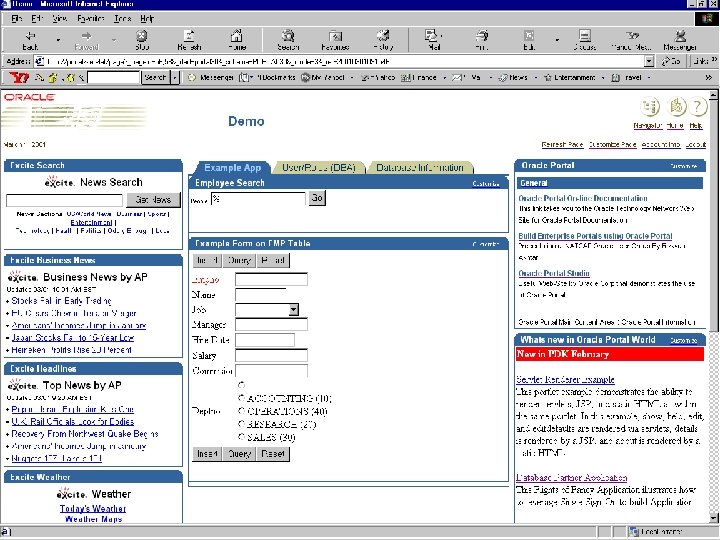Screen dimensions: 720x540
Task: Click the bottom Query button in the form
Action: 239,454
